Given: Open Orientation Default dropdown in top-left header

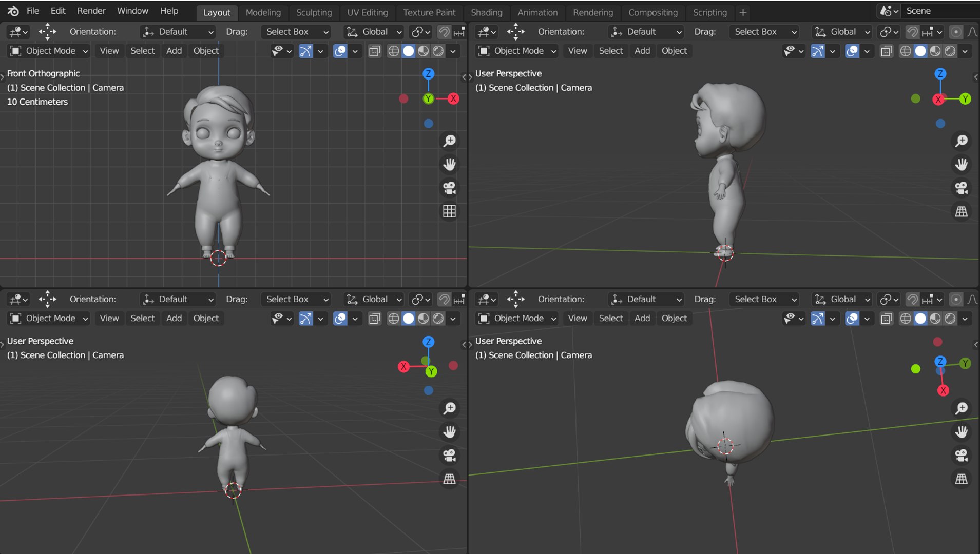Looking at the screenshot, I should pyautogui.click(x=178, y=32).
